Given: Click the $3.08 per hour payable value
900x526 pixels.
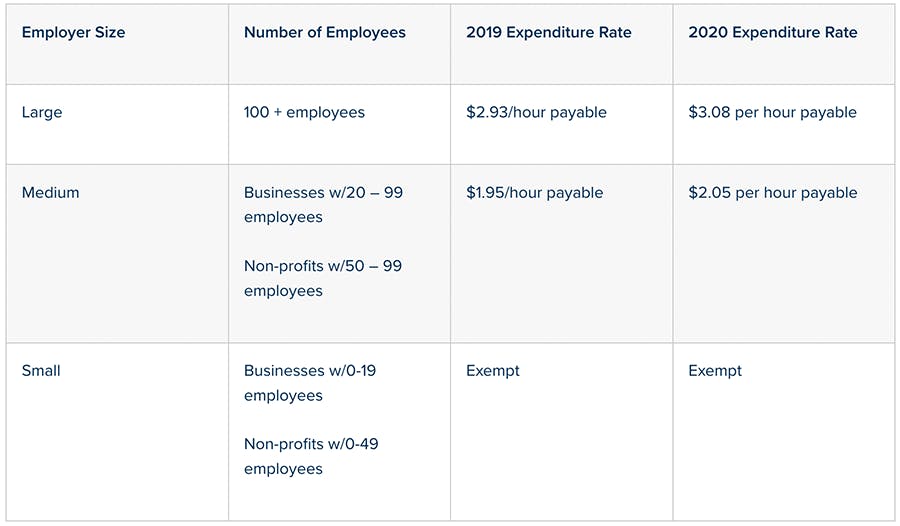Looking at the screenshot, I should pos(773,113).
